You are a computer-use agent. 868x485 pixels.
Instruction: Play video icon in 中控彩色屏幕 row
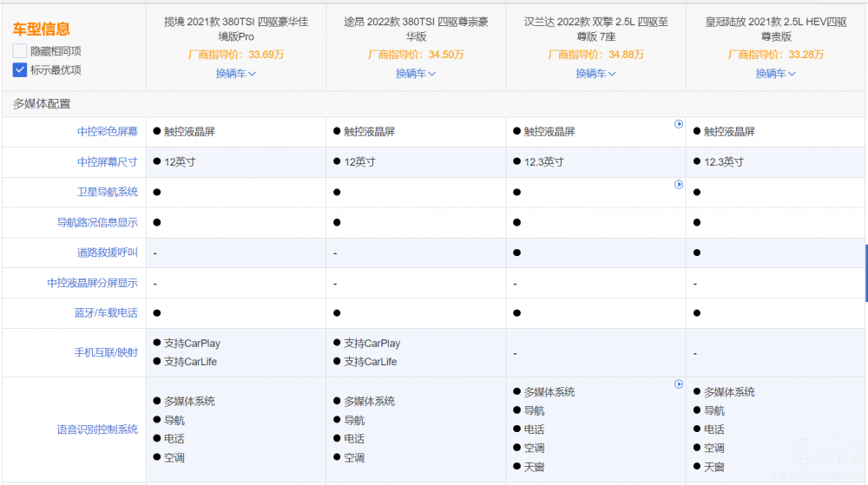679,124
